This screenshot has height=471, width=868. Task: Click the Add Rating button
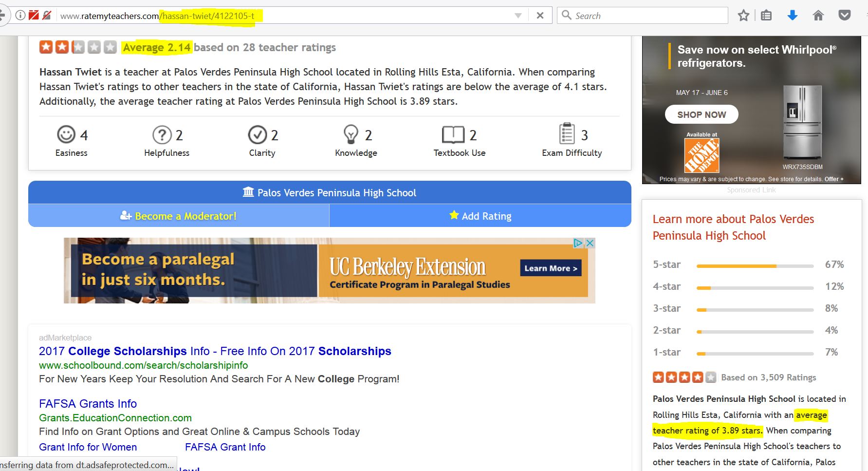[480, 216]
